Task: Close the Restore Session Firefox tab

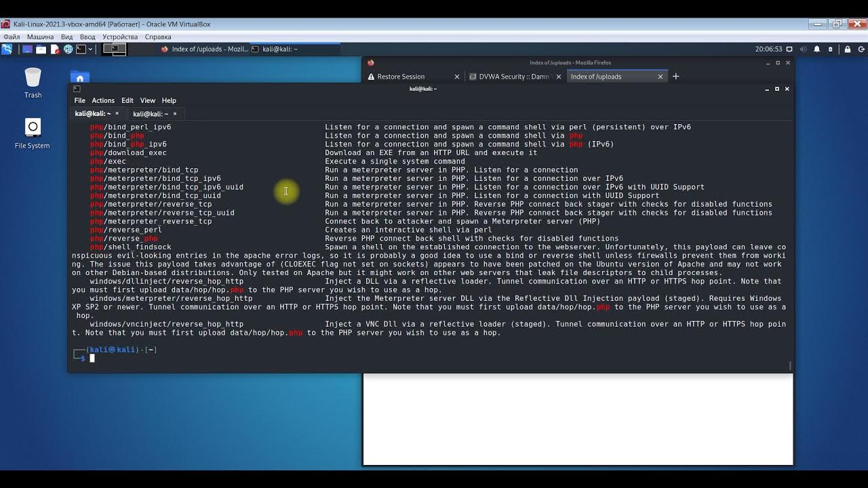Action: (456, 77)
